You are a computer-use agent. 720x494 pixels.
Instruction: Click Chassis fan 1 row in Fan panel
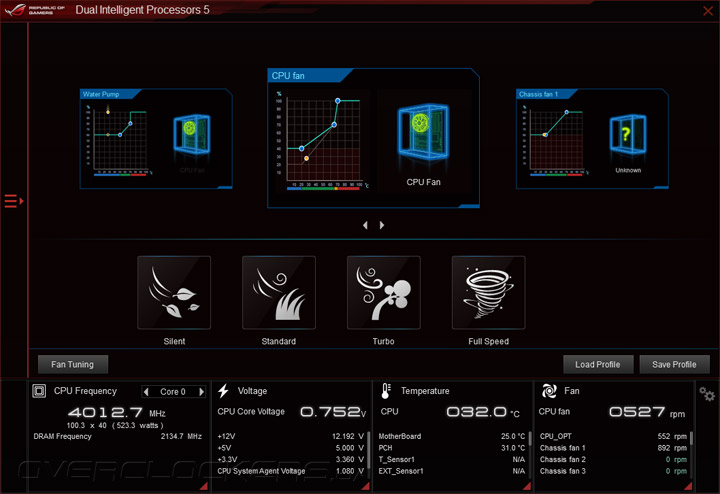tap(613, 448)
